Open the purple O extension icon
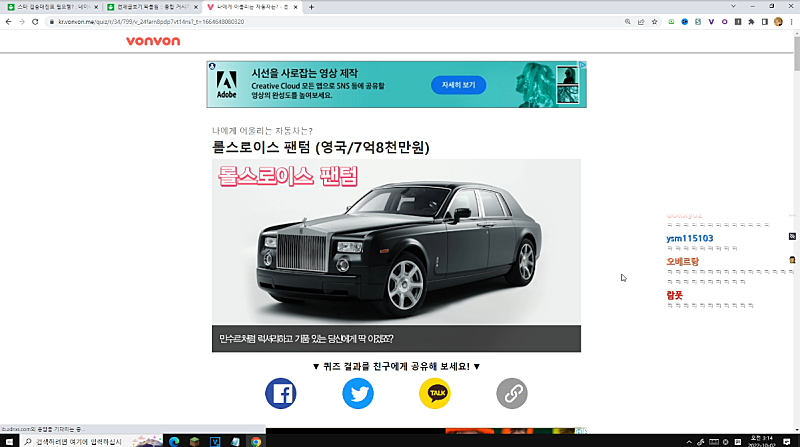Viewport: 800px width, 447px height. click(x=724, y=22)
